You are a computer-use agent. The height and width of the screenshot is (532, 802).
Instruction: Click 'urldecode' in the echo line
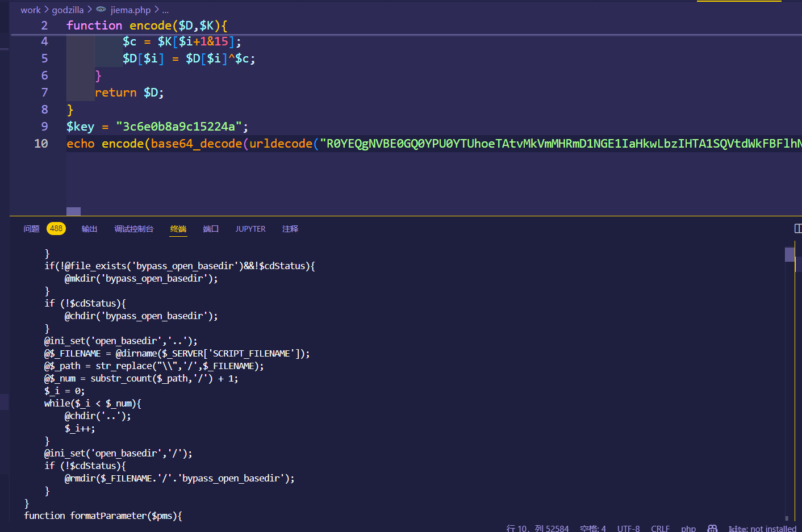click(x=281, y=144)
